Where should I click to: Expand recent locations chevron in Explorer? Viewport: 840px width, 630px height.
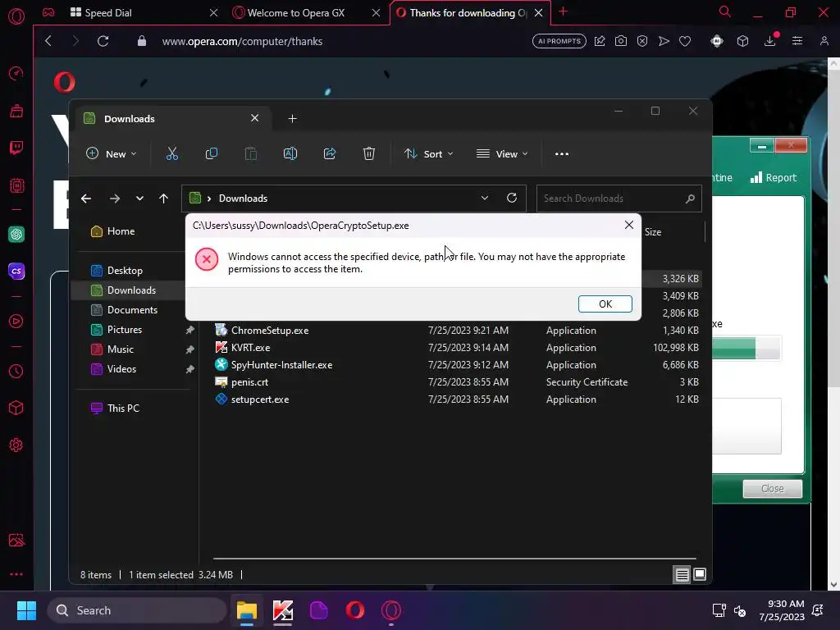pyautogui.click(x=139, y=199)
